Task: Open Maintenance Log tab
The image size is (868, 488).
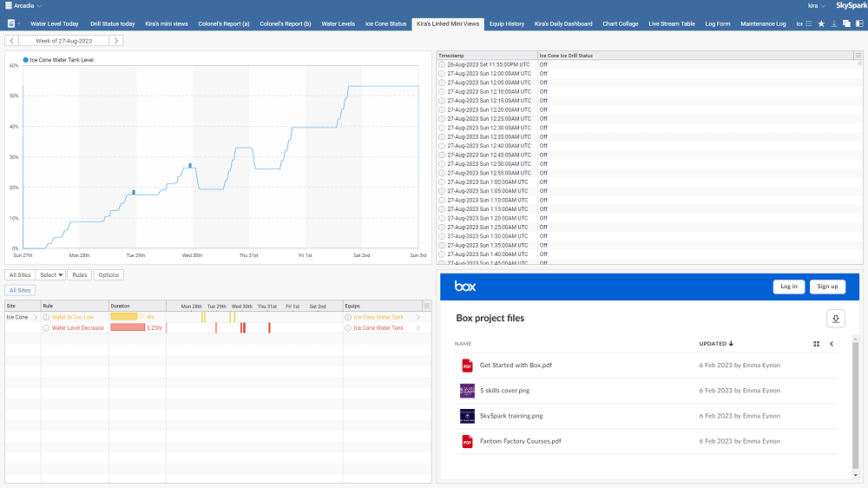Action: pyautogui.click(x=763, y=23)
